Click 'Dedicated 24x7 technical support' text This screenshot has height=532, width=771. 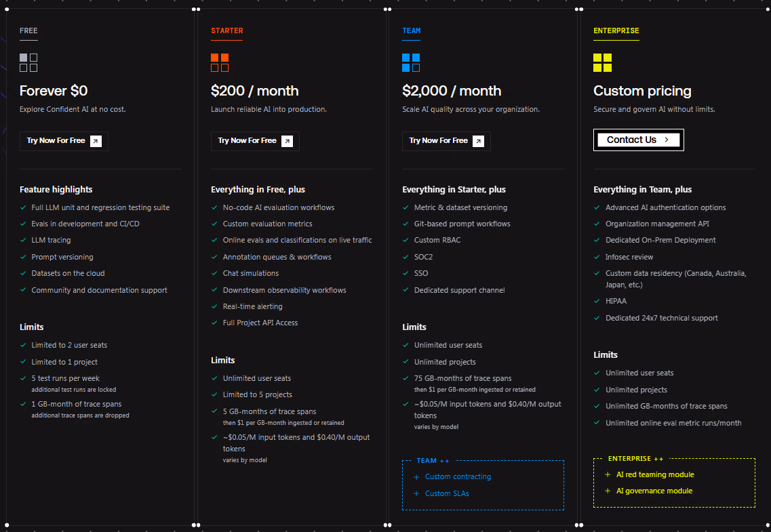pyautogui.click(x=661, y=319)
